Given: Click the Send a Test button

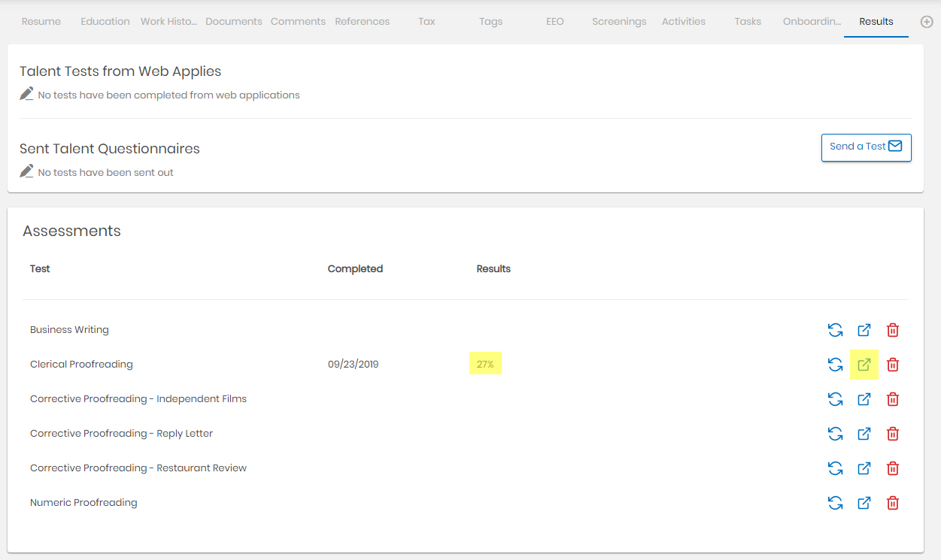Looking at the screenshot, I should click(866, 147).
